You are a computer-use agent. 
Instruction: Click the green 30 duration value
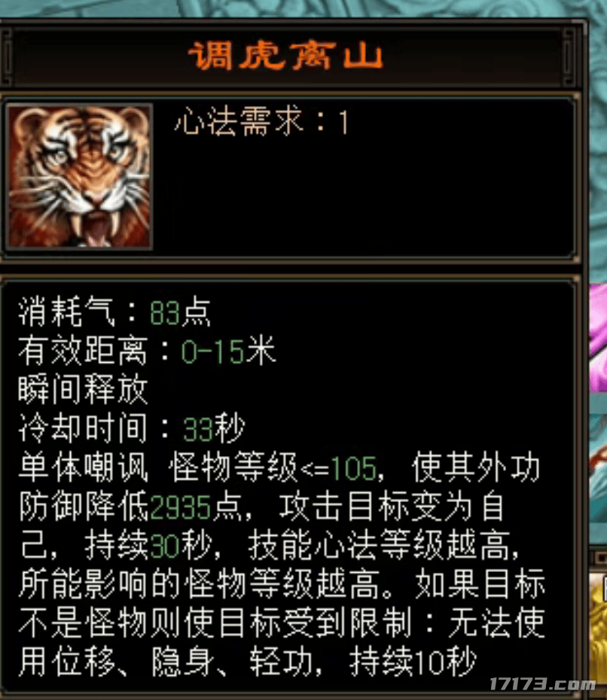[x=165, y=546]
